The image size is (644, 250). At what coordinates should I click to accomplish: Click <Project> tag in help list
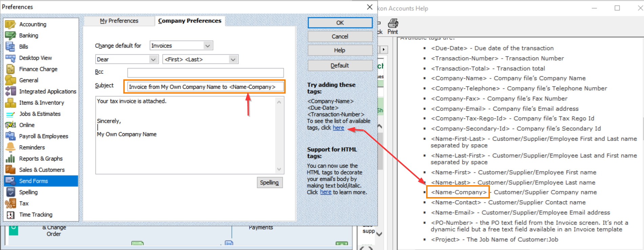coord(445,239)
